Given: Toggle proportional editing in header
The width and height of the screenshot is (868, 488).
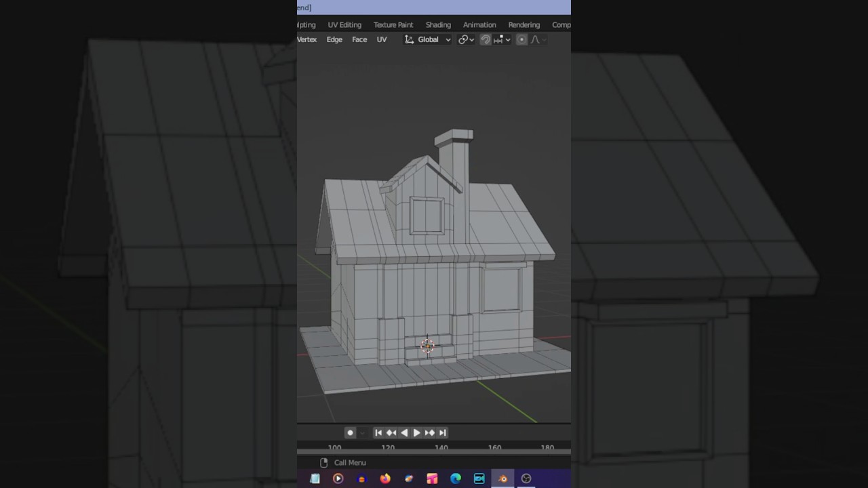Looking at the screenshot, I should click(x=521, y=39).
